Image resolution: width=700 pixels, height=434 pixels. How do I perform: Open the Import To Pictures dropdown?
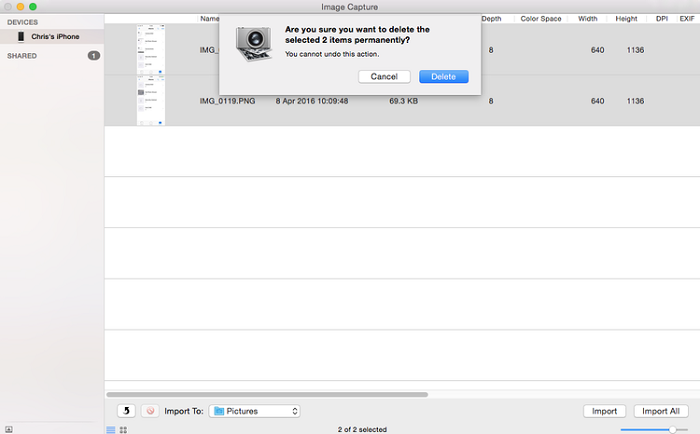[255, 411]
